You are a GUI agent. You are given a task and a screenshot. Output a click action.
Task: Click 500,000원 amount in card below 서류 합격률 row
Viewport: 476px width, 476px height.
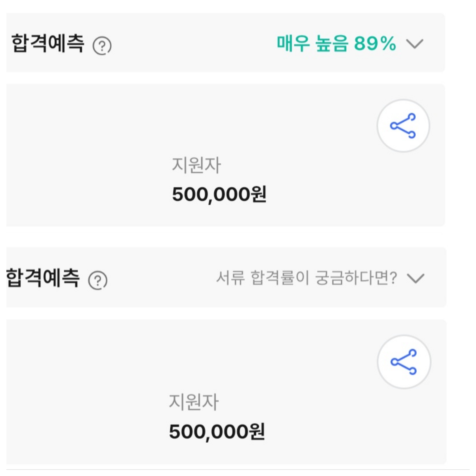click(217, 432)
